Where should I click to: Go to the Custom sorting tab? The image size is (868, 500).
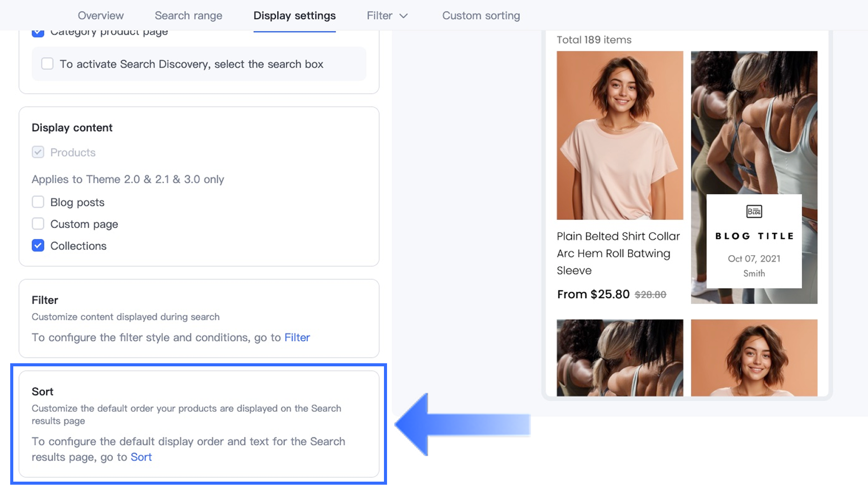pos(481,16)
